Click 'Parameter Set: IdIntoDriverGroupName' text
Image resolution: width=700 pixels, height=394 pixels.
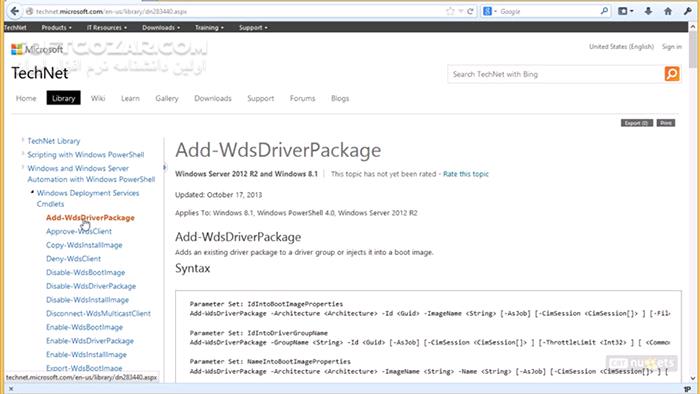coord(258,333)
